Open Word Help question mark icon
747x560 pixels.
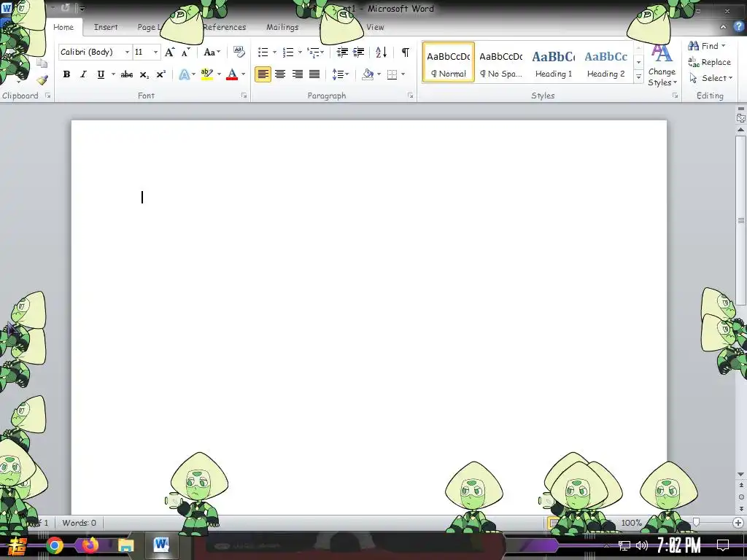click(x=738, y=27)
